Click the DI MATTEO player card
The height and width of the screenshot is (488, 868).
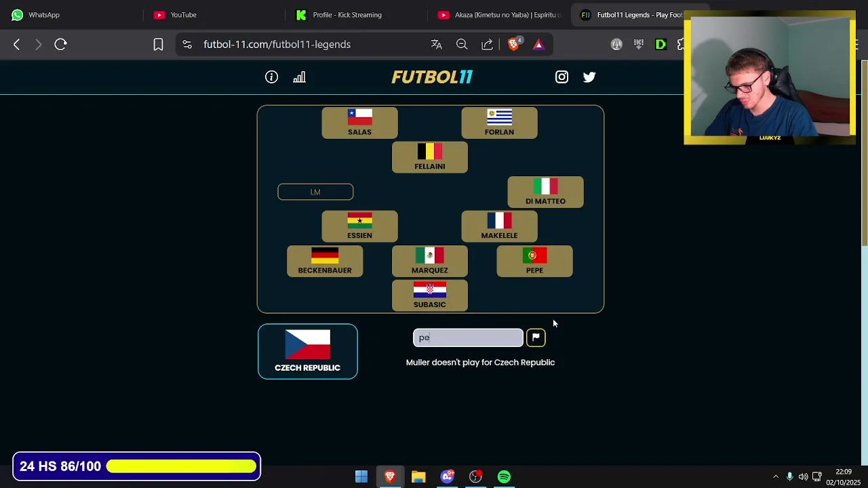(545, 192)
